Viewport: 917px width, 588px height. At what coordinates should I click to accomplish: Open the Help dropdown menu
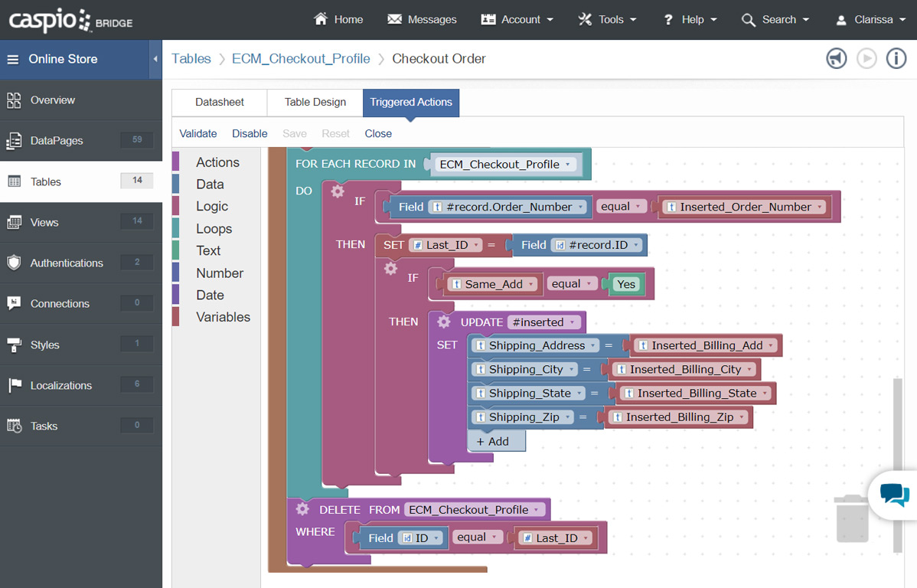[x=690, y=19]
